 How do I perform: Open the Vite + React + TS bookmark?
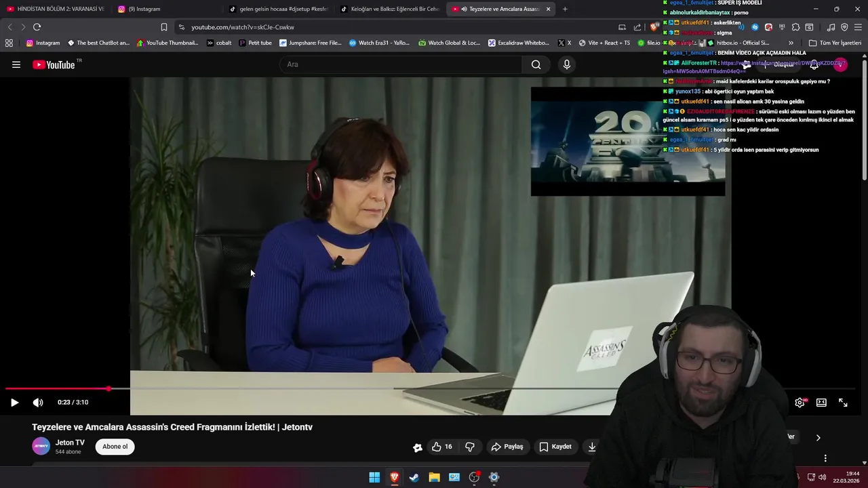click(x=604, y=43)
